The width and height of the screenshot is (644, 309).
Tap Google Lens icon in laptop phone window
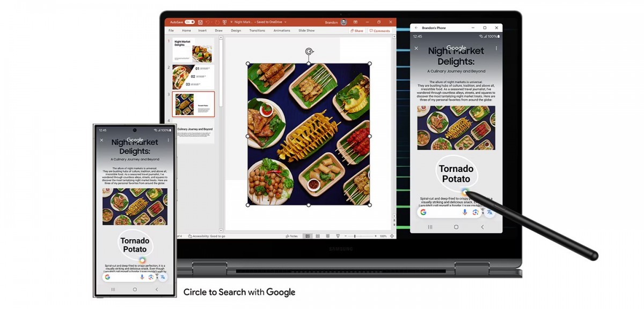tap(475, 212)
